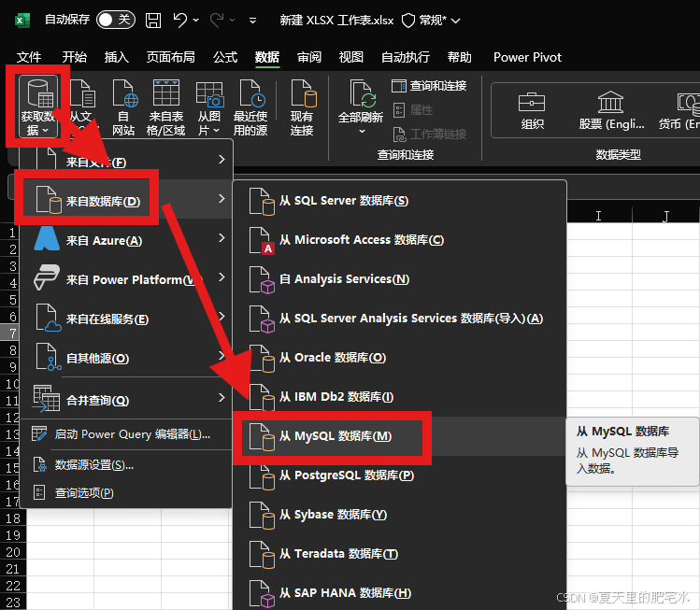Click the Power Platform logo icon
The image size is (700, 610).
pyautogui.click(x=47, y=277)
